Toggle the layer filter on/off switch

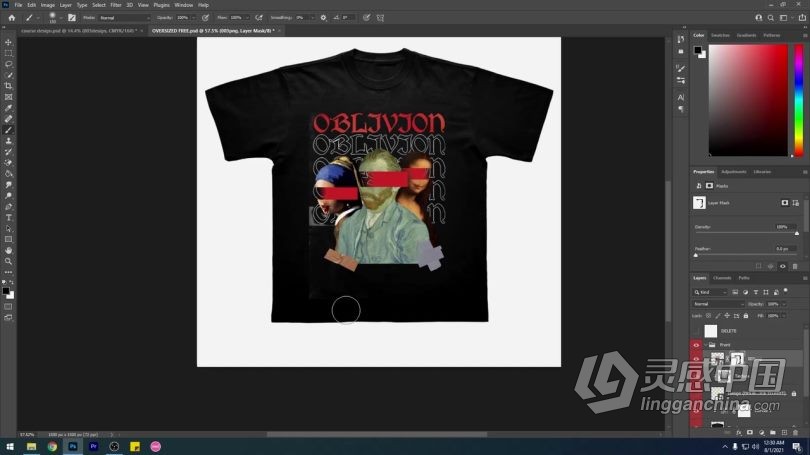pyautogui.click(x=786, y=291)
